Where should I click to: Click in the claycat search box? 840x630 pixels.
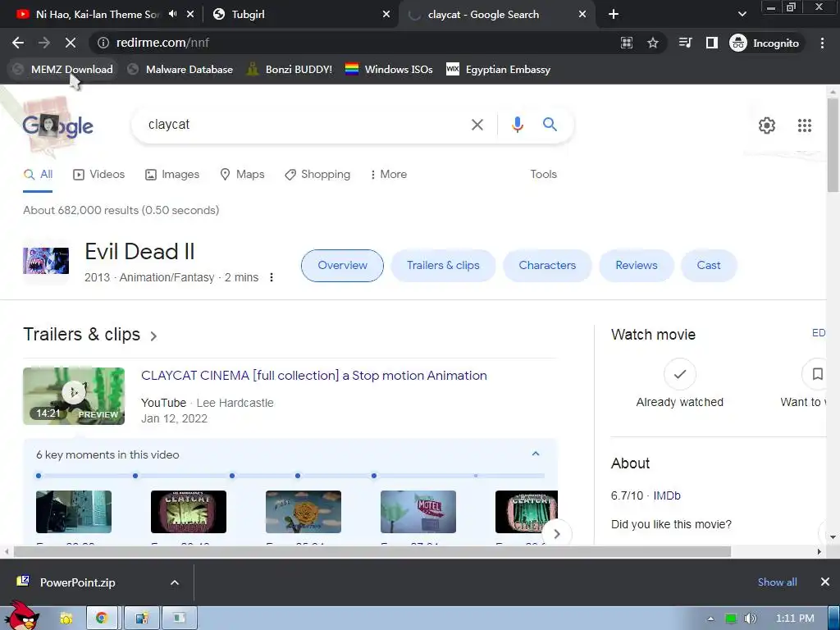[300, 125]
